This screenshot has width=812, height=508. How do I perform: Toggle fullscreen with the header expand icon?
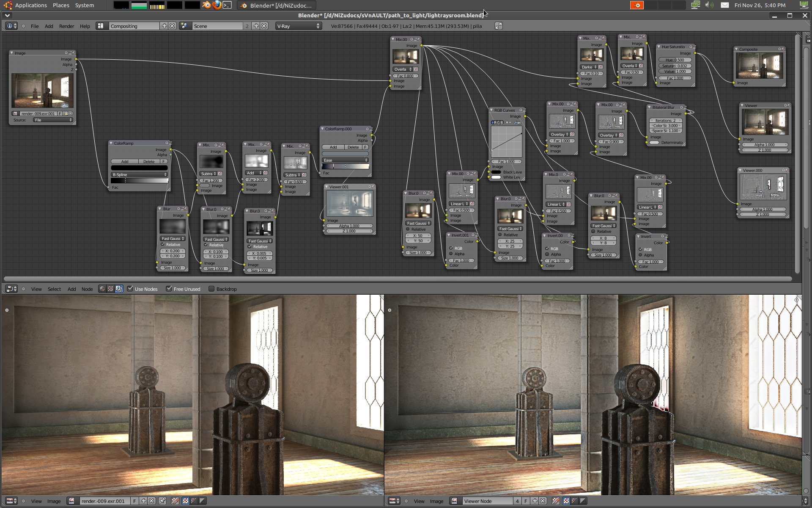499,26
